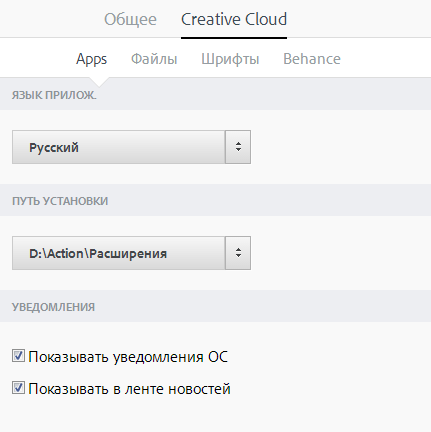431x432 pixels.
Task: Click the arrow button of the language selector
Action: [238, 147]
